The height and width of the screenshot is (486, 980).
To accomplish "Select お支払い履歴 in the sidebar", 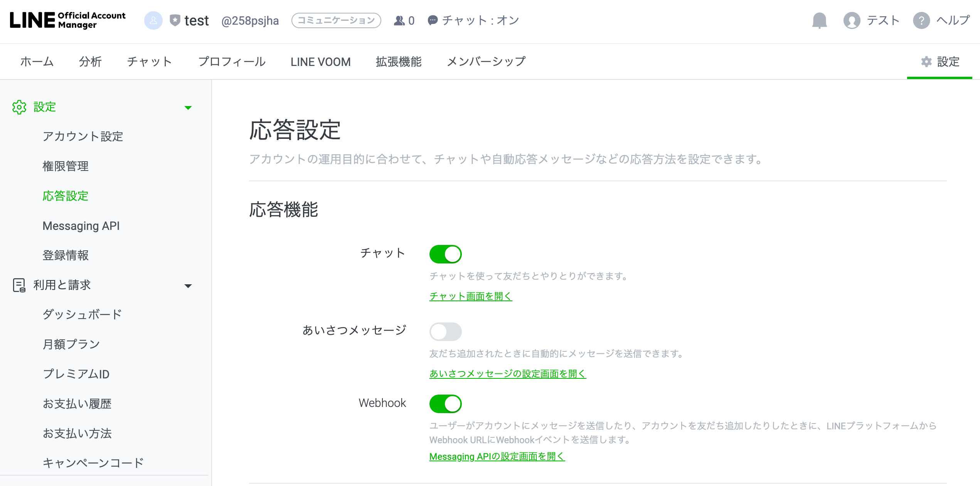I will coord(77,404).
